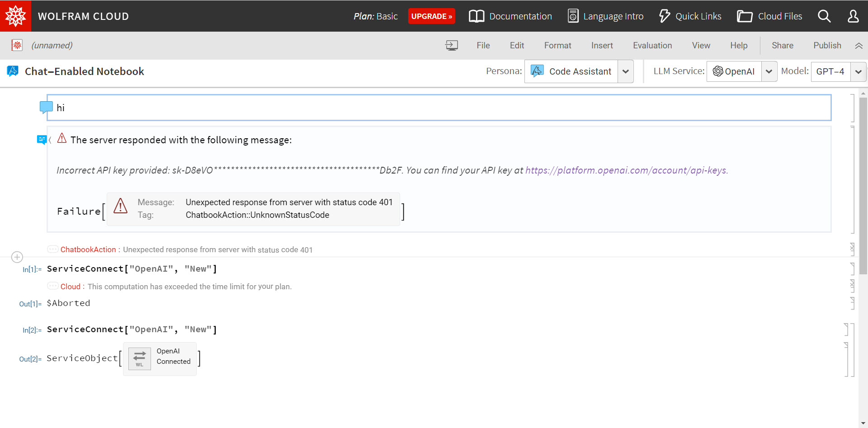Screen dimensions: 868x428
Task: Open the Language Intro icon
Action: coord(573,16)
